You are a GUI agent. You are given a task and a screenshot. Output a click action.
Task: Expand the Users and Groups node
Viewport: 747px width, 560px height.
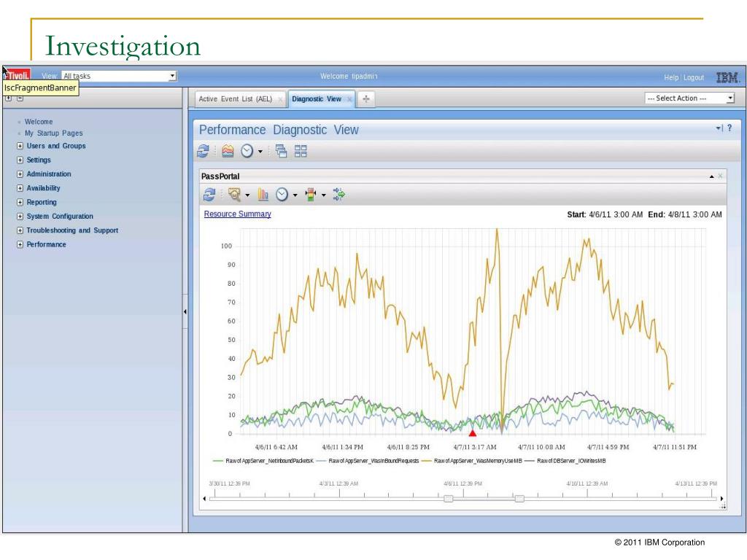(x=20, y=146)
